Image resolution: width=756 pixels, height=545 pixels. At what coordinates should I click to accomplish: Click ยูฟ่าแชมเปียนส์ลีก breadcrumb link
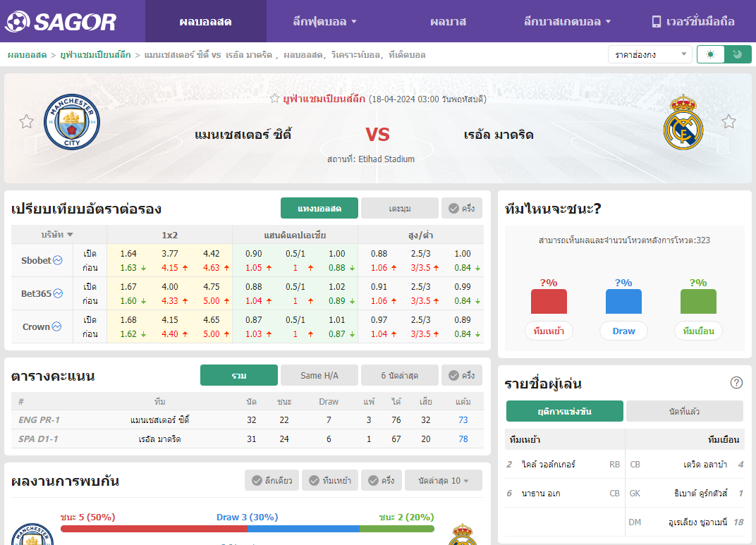pyautogui.click(x=95, y=55)
